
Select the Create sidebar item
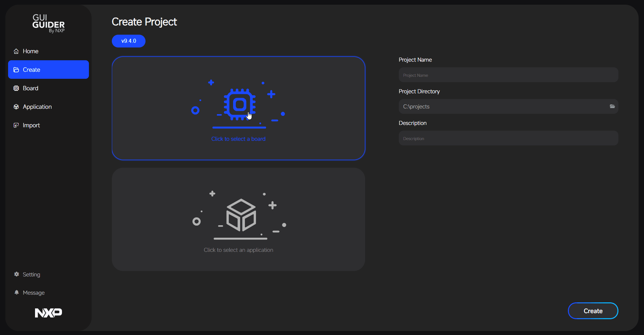click(x=48, y=70)
